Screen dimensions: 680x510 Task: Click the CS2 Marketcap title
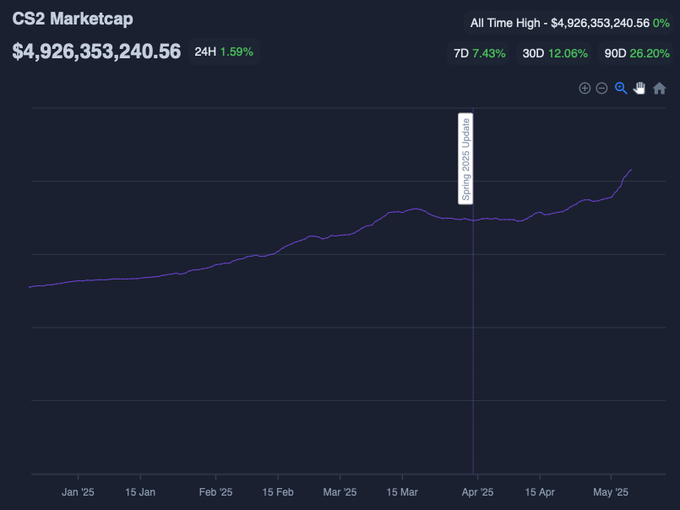click(x=72, y=19)
